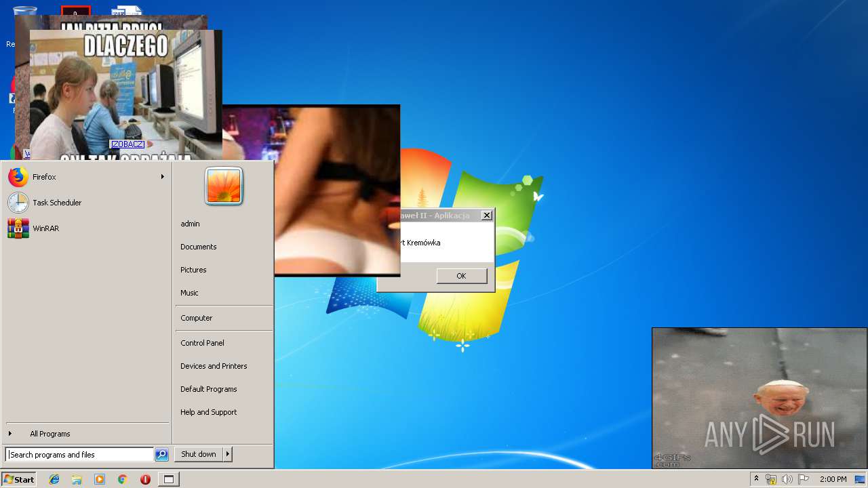Open Pictures from Start menu
The image size is (868, 488).
coord(193,270)
